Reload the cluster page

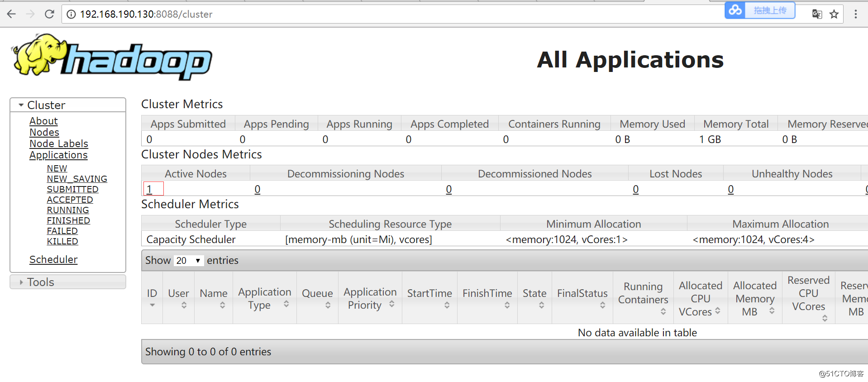[x=49, y=14]
